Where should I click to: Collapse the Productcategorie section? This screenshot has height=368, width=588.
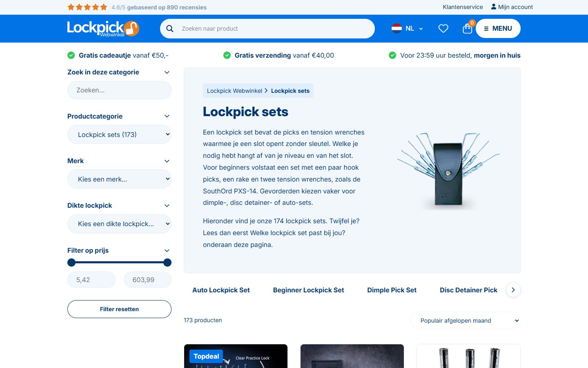(x=167, y=117)
